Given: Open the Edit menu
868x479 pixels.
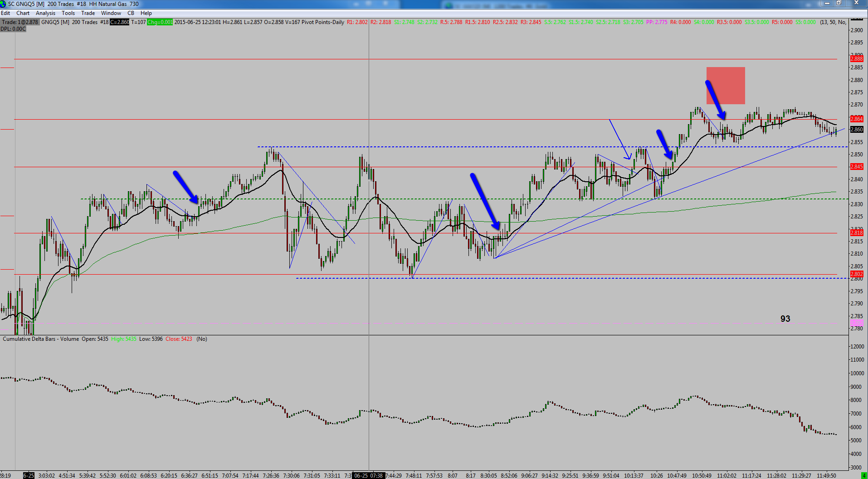Looking at the screenshot, I should (x=5, y=13).
